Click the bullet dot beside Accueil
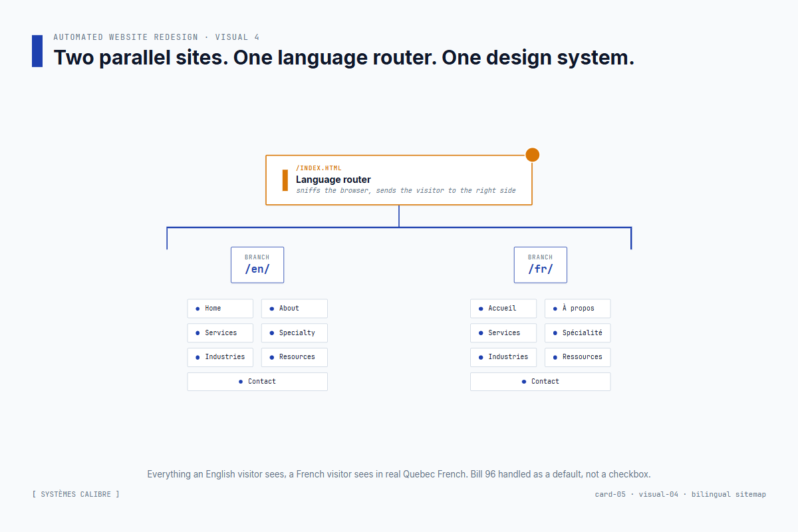Image resolution: width=798 pixels, height=532 pixels. coord(480,308)
